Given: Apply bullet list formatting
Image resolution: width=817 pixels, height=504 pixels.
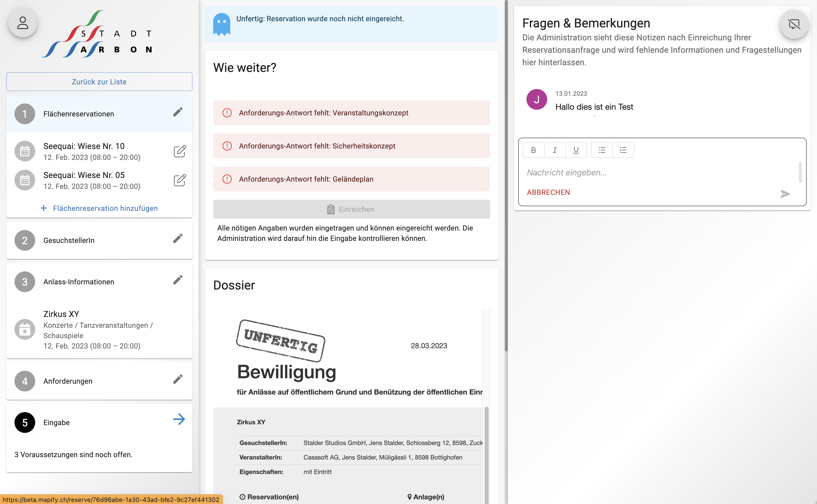Looking at the screenshot, I should point(601,150).
